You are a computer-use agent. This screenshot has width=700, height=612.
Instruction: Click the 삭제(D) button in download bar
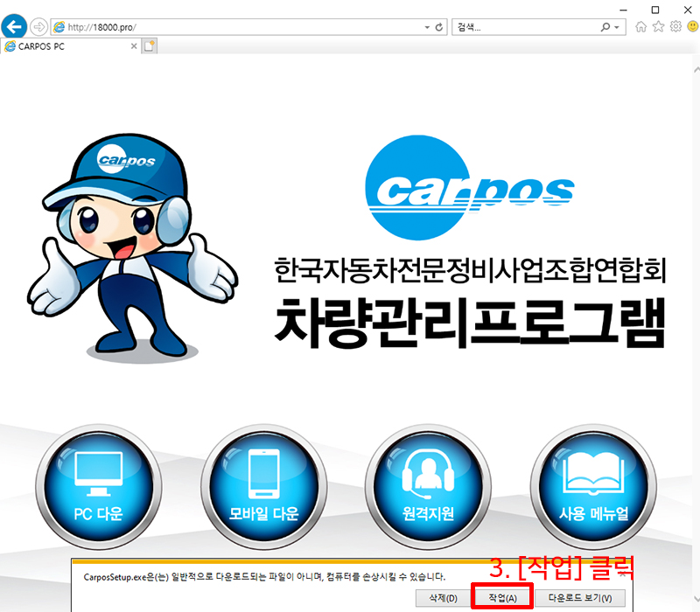pyautogui.click(x=444, y=598)
